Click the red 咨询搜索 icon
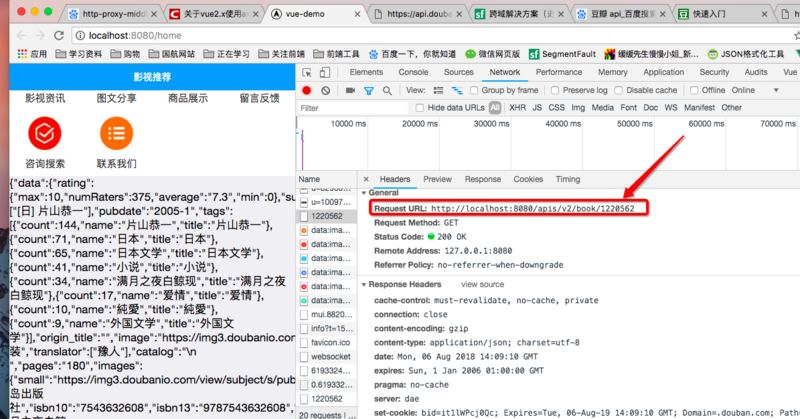The width and height of the screenshot is (800, 419). click(x=45, y=133)
